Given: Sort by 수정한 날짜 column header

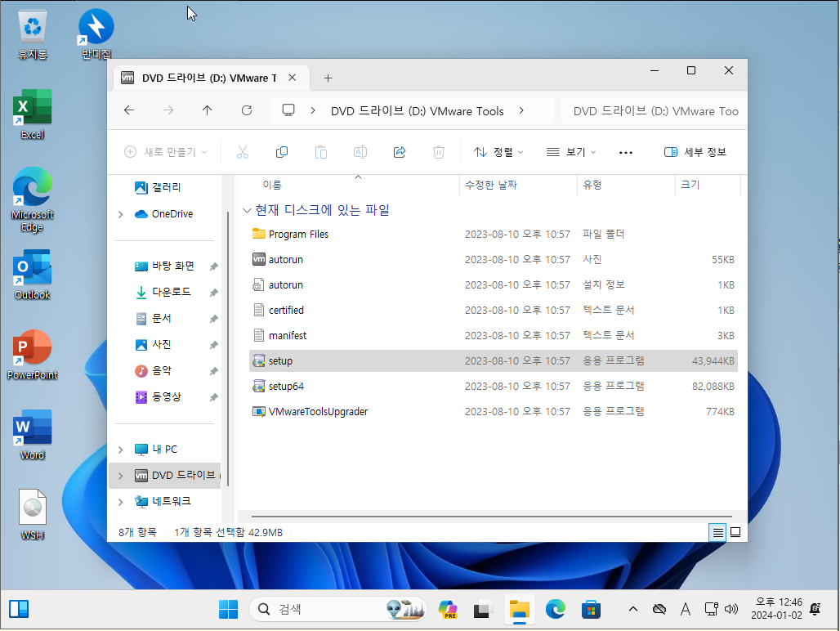Looking at the screenshot, I should (x=491, y=186).
